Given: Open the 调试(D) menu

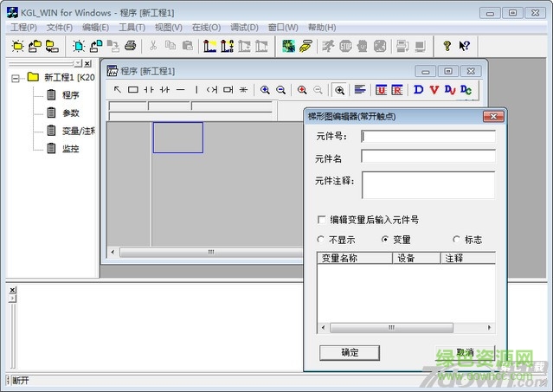Looking at the screenshot, I should (244, 28).
